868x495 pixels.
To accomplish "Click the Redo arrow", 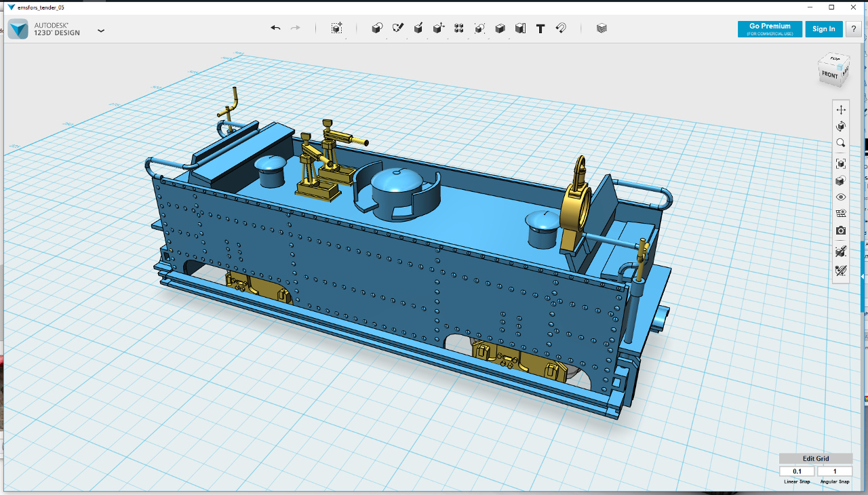I will pyautogui.click(x=295, y=28).
